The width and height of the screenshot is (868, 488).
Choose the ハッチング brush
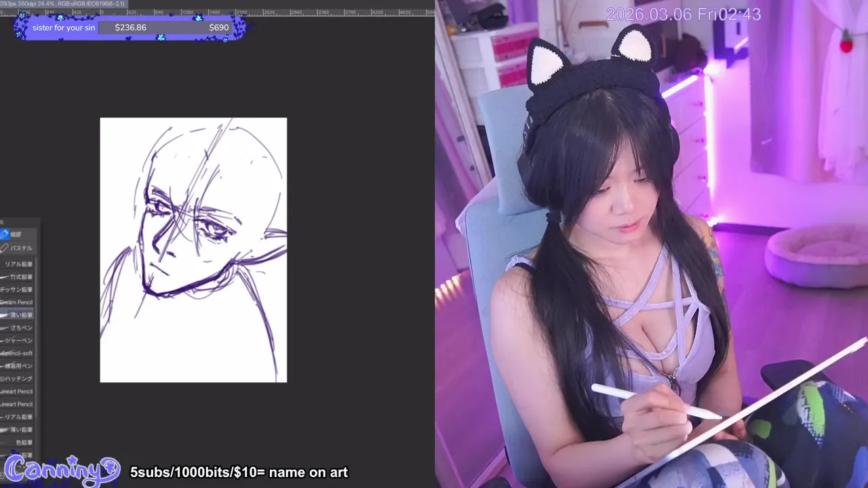[17, 379]
